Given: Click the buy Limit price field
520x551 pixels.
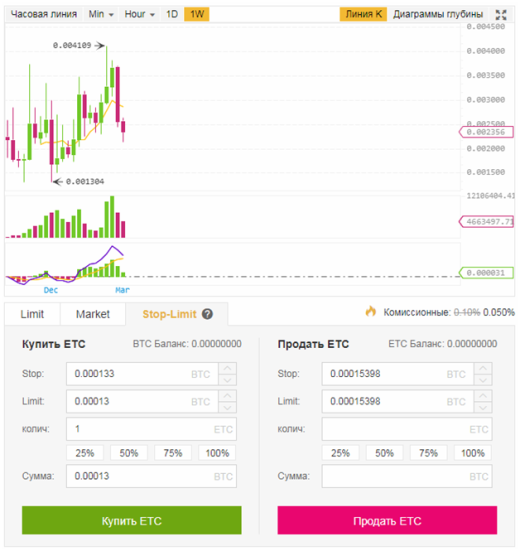Looking at the screenshot, I should click(142, 401).
